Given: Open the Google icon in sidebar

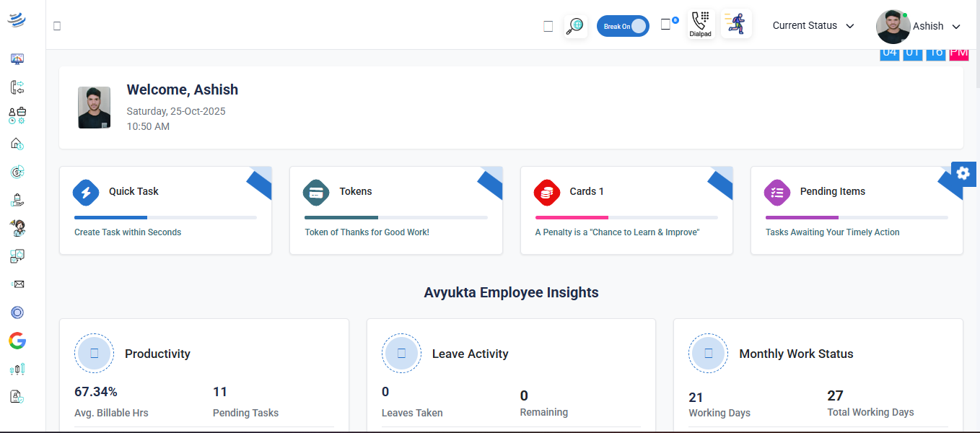Looking at the screenshot, I should [x=17, y=341].
